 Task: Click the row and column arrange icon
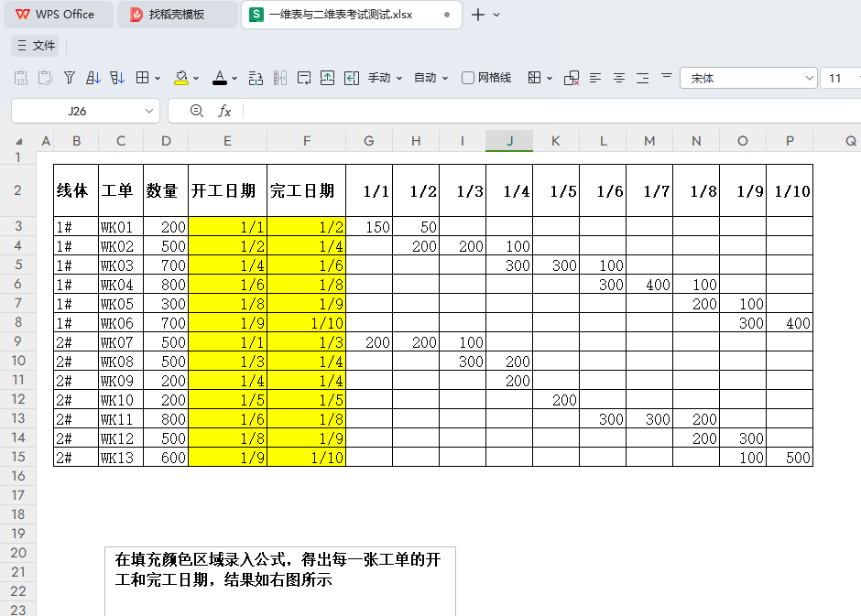point(256,79)
